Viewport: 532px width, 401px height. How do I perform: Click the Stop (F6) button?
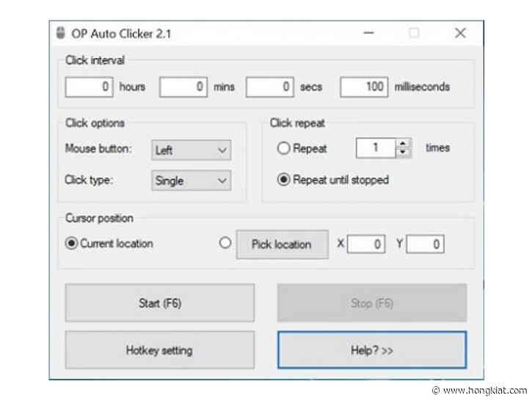click(372, 303)
